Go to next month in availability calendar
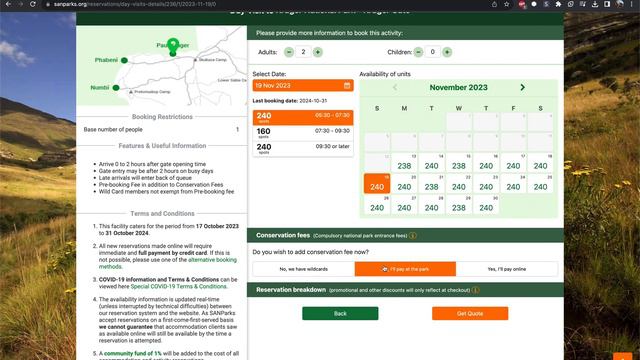The height and width of the screenshot is (360, 640). [x=522, y=87]
